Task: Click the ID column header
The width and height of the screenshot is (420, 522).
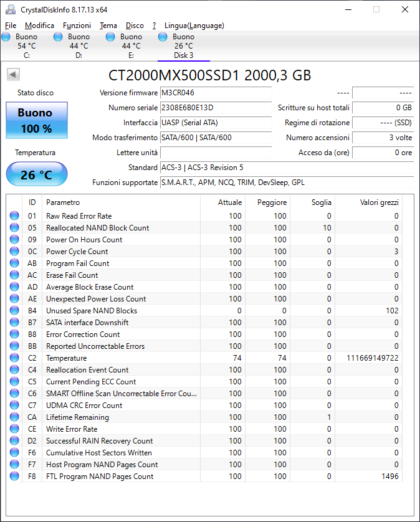Action: click(32, 202)
